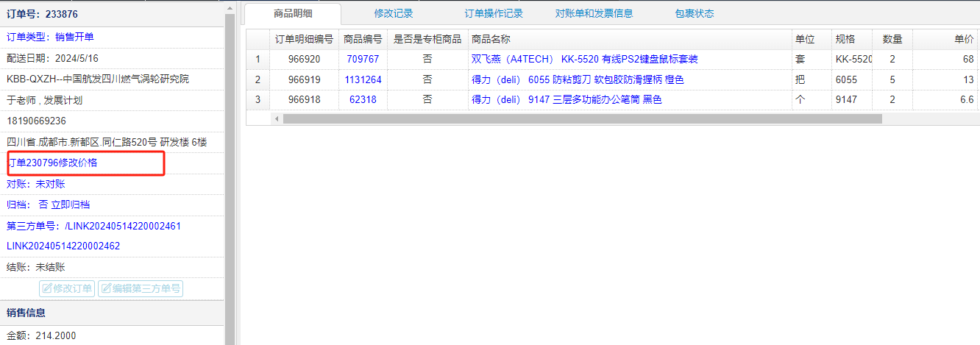
Task: Click the 于老师, 发展计划 contact text
Action: (x=44, y=100)
